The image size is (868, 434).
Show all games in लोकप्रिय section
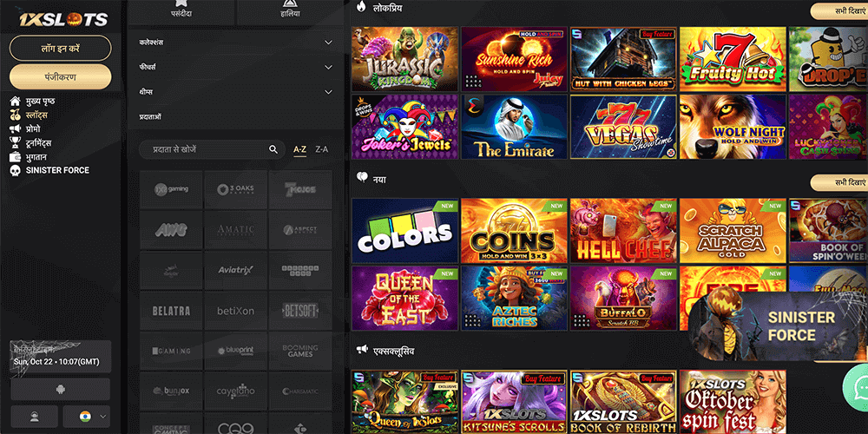coord(839,11)
